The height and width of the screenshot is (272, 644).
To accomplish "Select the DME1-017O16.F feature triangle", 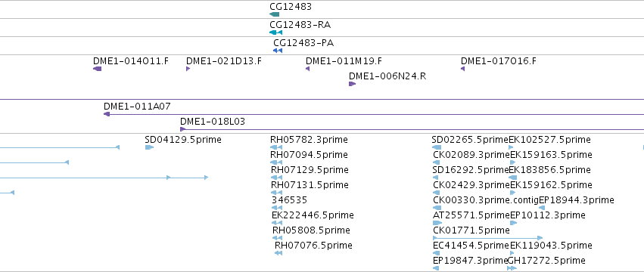I will pos(463,69).
